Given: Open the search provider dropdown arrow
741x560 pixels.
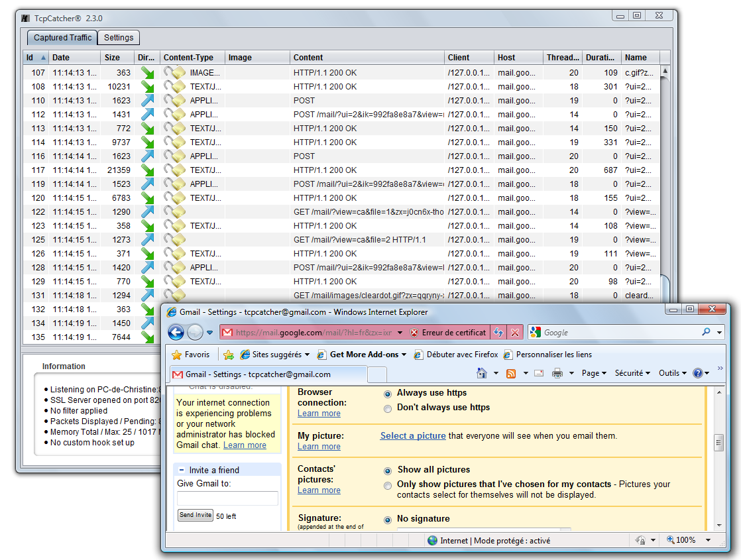Looking at the screenshot, I should point(719,333).
